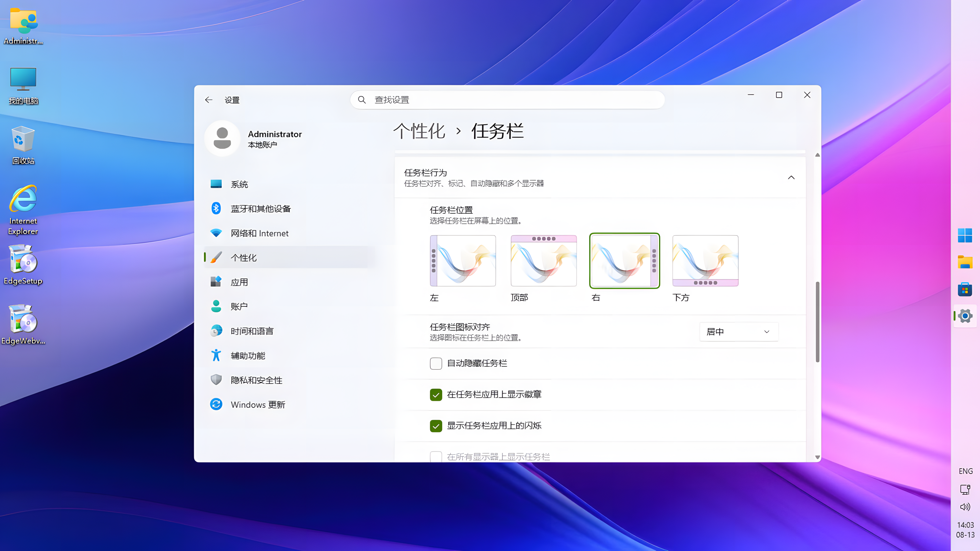Select the EdgeSetup installer icon
The height and width of the screenshot is (551, 980).
click(x=23, y=265)
